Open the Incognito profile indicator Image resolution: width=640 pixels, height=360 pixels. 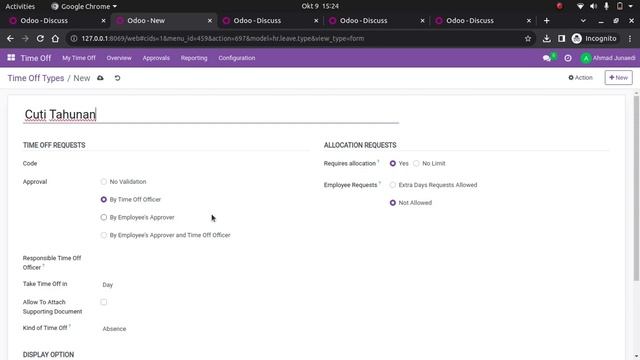(594, 38)
